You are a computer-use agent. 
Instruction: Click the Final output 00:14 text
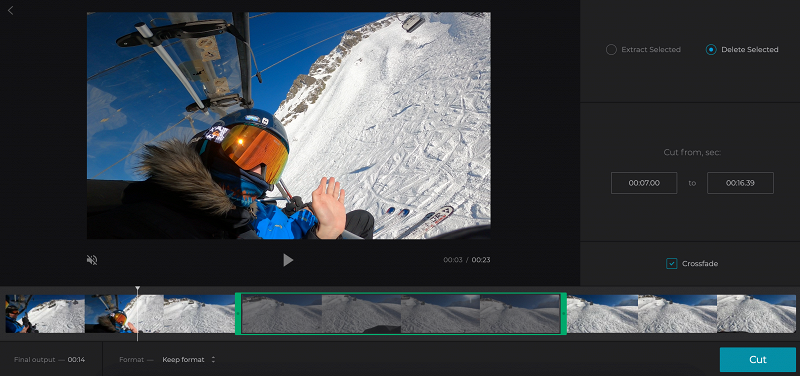49,360
